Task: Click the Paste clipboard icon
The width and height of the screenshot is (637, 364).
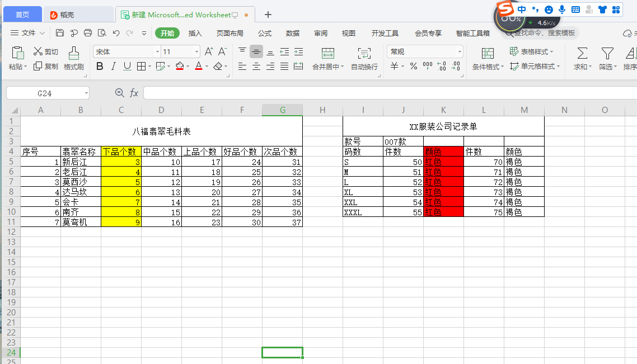Action: click(x=18, y=53)
